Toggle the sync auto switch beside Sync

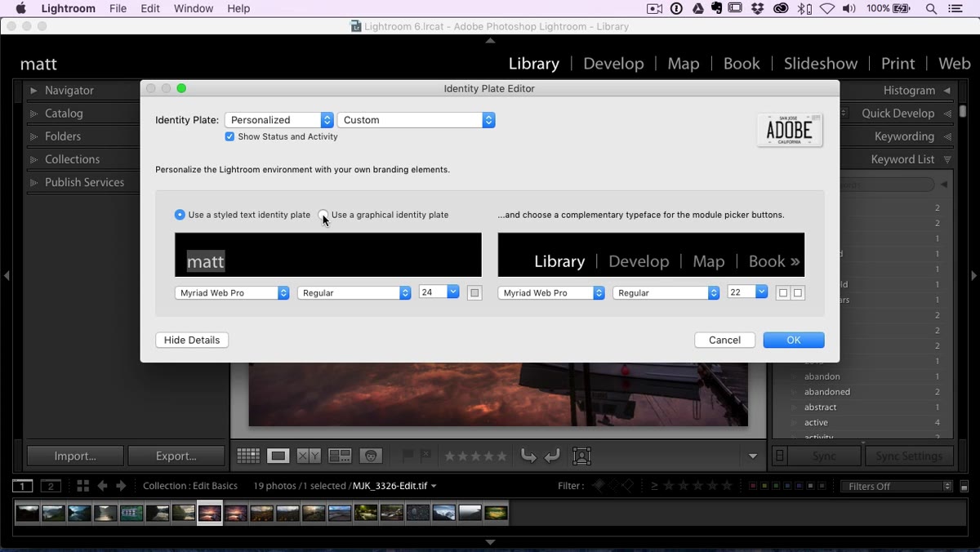tap(780, 456)
